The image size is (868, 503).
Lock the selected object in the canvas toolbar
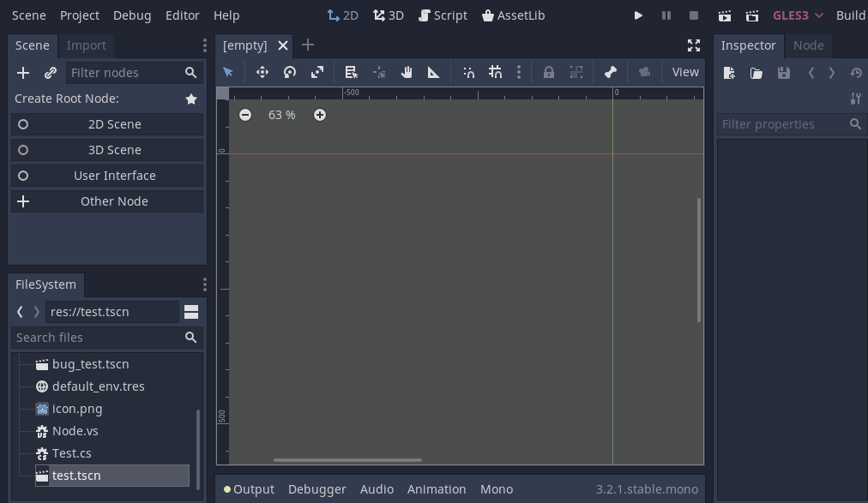point(548,72)
